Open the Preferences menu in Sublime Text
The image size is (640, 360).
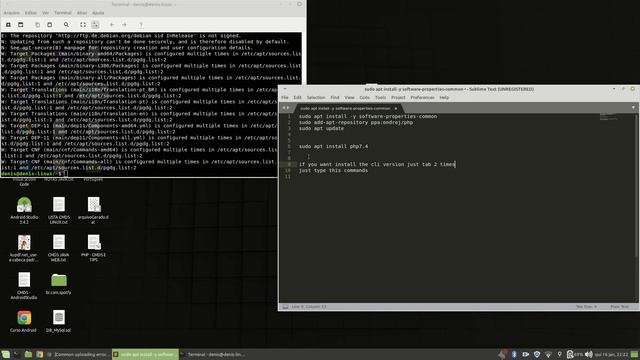(422, 98)
